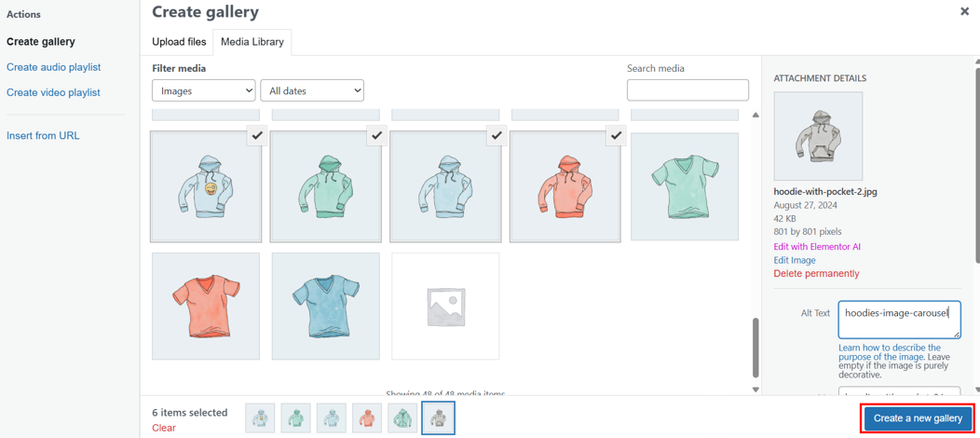Select the gray placeholder image tile
Viewport: 980px width, 438px height.
coord(445,307)
